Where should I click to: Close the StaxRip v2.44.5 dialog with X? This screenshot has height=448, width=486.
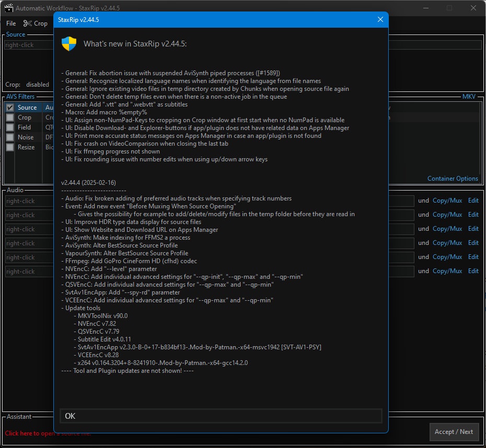380,19
